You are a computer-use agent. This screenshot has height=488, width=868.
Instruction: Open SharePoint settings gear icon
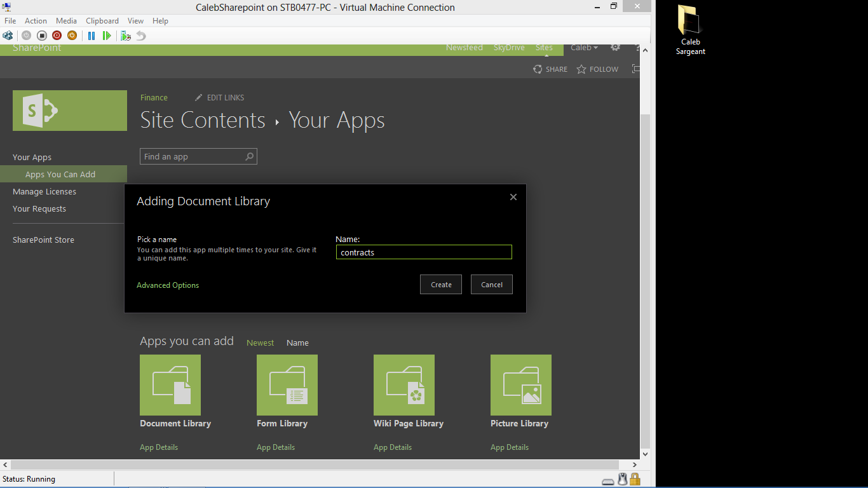click(615, 48)
